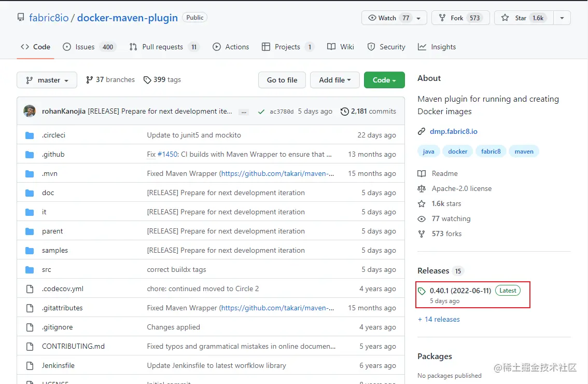Viewport: 588px width, 384px height.
Task: Open the .circleci folder
Action: [53, 135]
